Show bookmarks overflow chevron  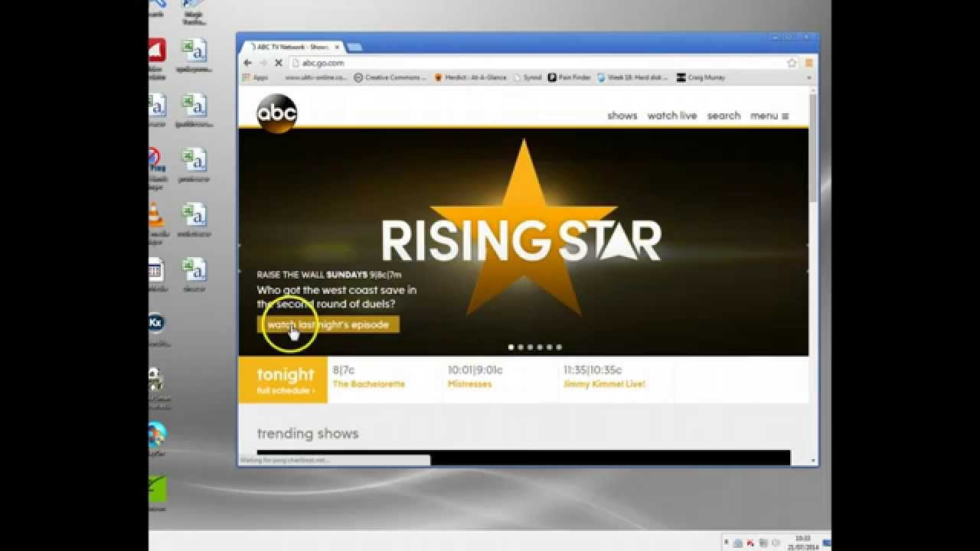(x=808, y=77)
